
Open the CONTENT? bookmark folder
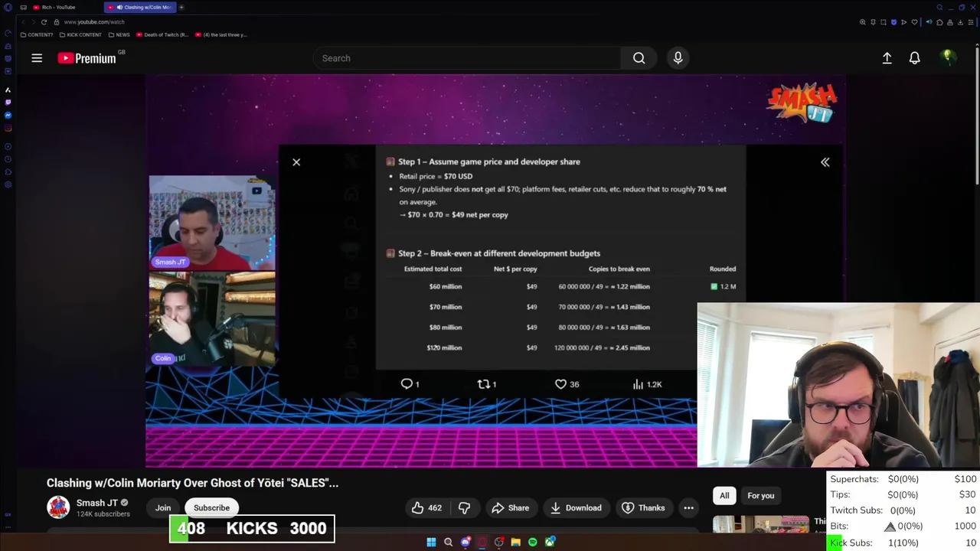(37, 34)
